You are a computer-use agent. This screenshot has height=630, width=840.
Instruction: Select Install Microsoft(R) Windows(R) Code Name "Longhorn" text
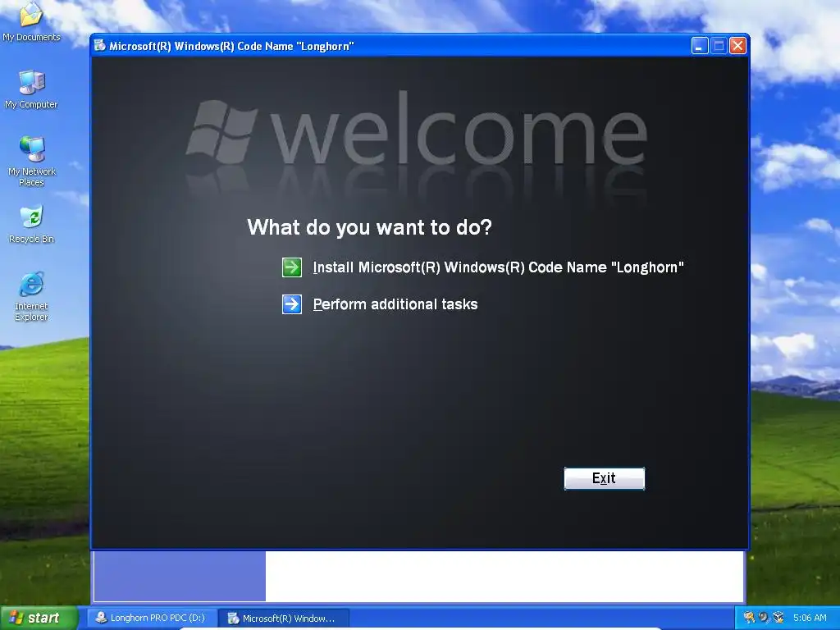498,267
